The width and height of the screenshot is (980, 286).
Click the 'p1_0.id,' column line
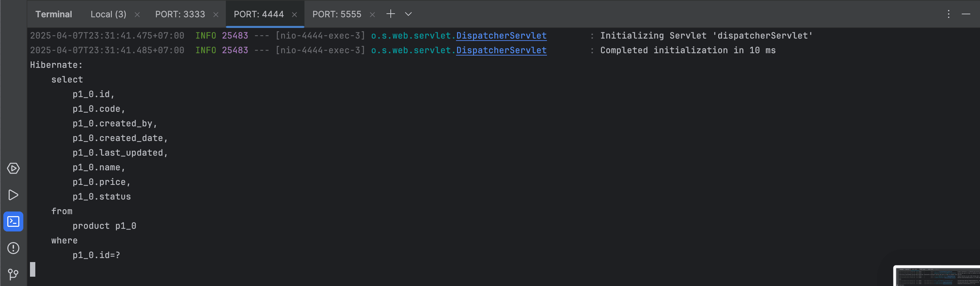pos(94,94)
